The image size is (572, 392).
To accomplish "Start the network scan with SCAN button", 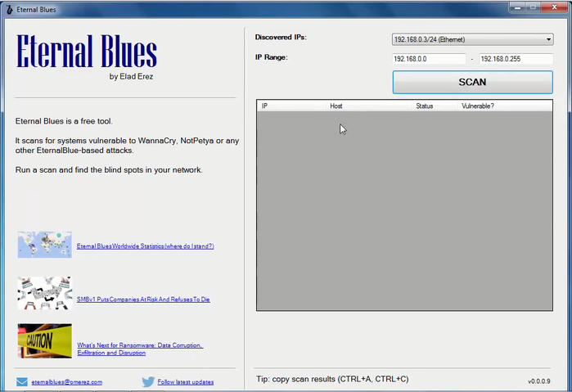I will 472,82.
